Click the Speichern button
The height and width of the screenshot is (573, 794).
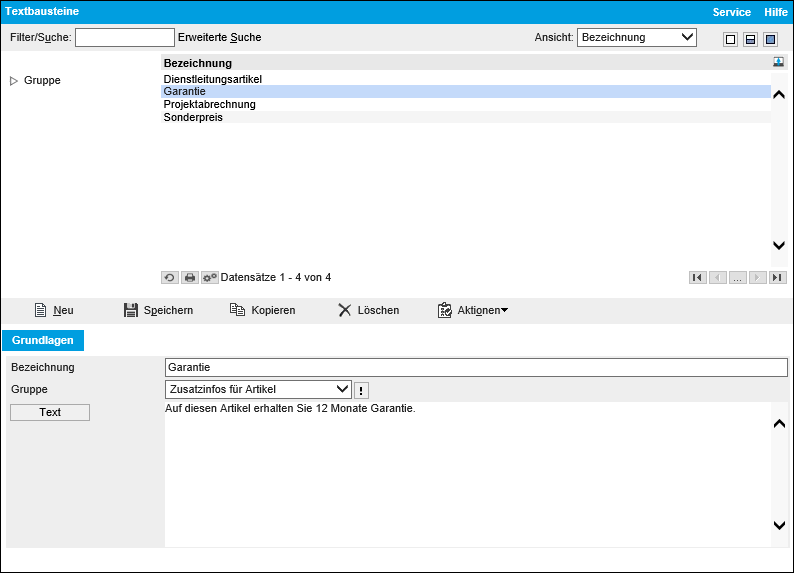158,311
